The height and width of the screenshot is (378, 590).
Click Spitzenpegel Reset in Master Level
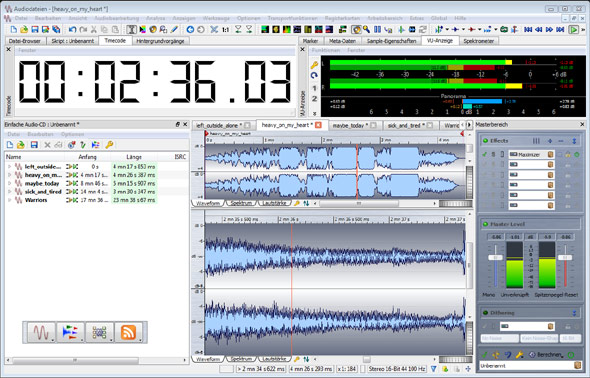(556, 295)
